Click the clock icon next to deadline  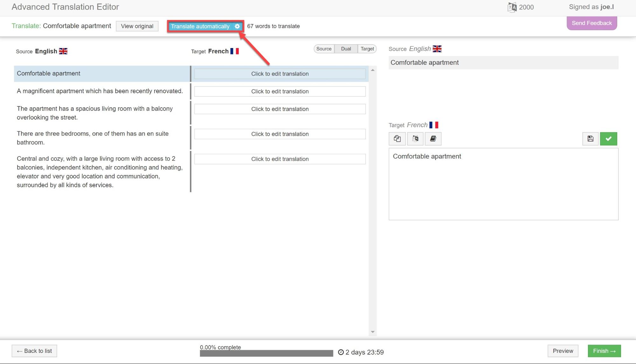[x=341, y=352]
